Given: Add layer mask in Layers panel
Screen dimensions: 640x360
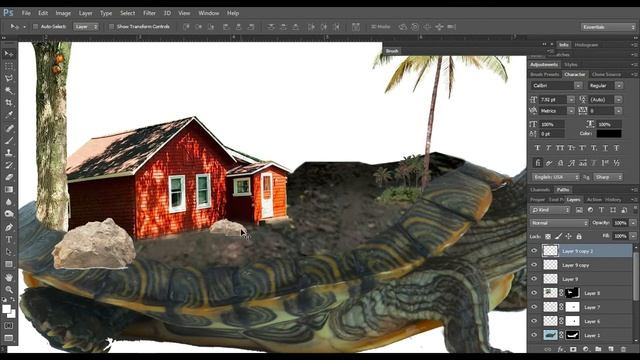Looking at the screenshot, I should 573,349.
